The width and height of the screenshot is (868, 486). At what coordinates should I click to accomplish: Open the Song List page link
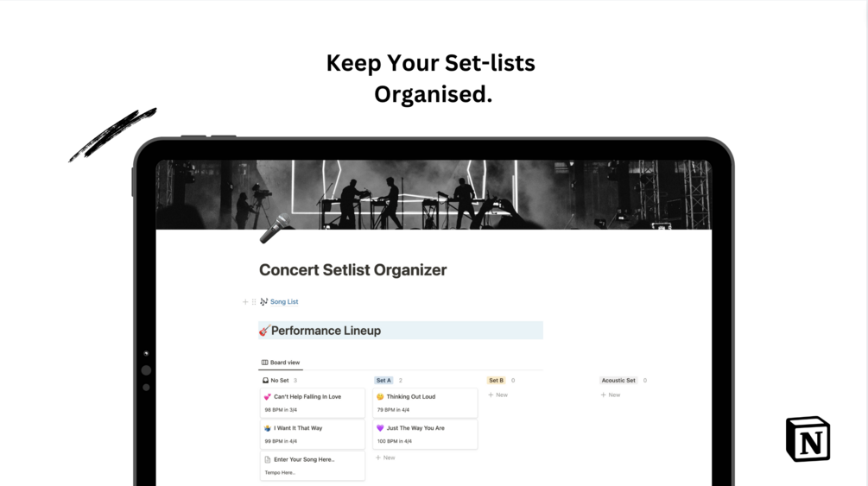pyautogui.click(x=284, y=302)
